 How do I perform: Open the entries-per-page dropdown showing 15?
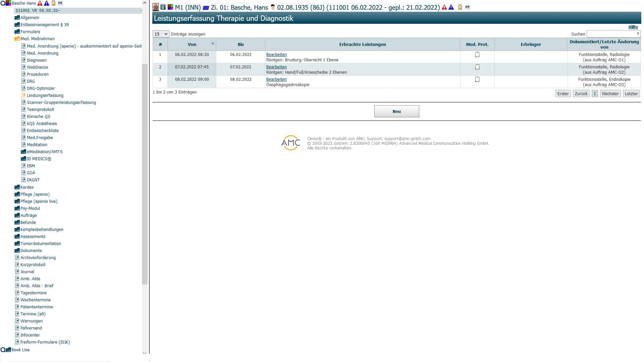point(161,34)
